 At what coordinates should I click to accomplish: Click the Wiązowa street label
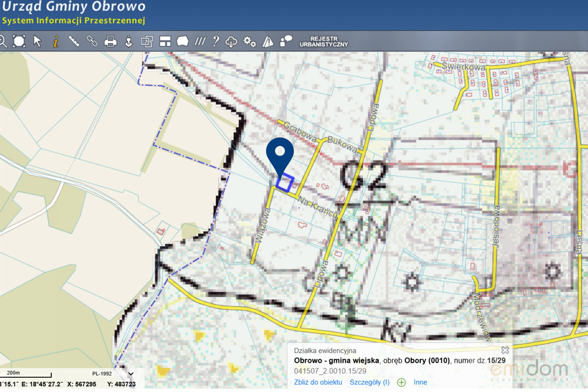pyautogui.click(x=263, y=225)
